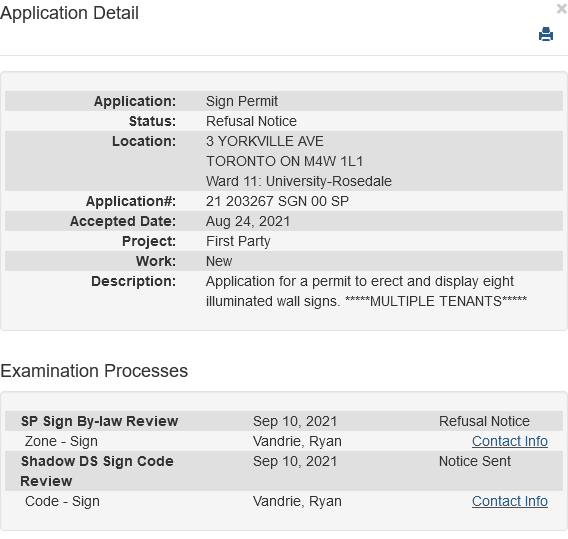Screen dimensions: 568x539
Task: Click the Notice Sent status text
Action: tap(475, 461)
